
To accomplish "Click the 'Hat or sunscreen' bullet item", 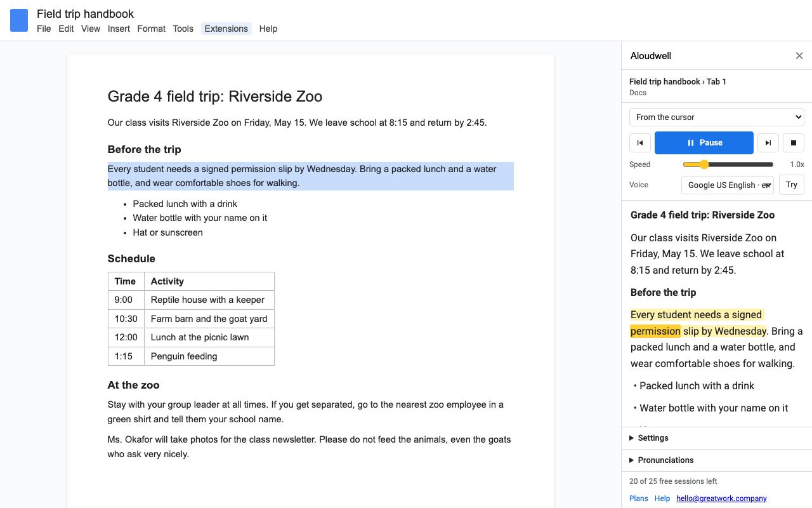I will [x=168, y=232].
